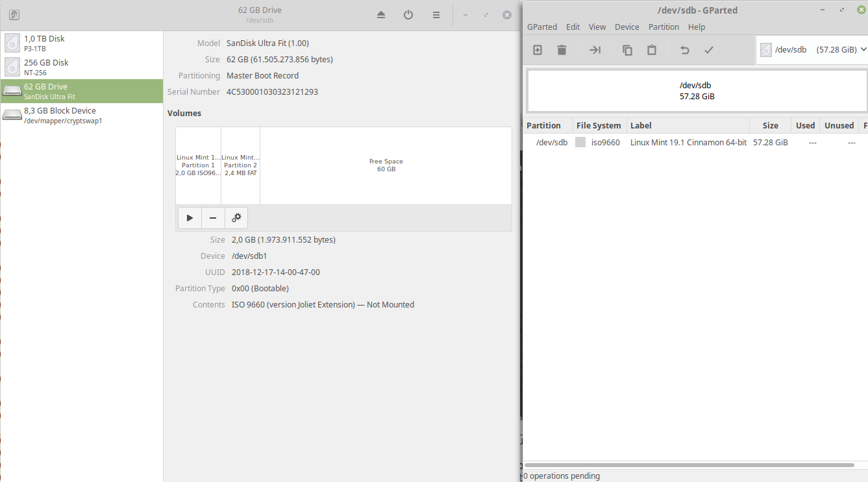
Task: Click the power off drive icon
Action: point(408,15)
